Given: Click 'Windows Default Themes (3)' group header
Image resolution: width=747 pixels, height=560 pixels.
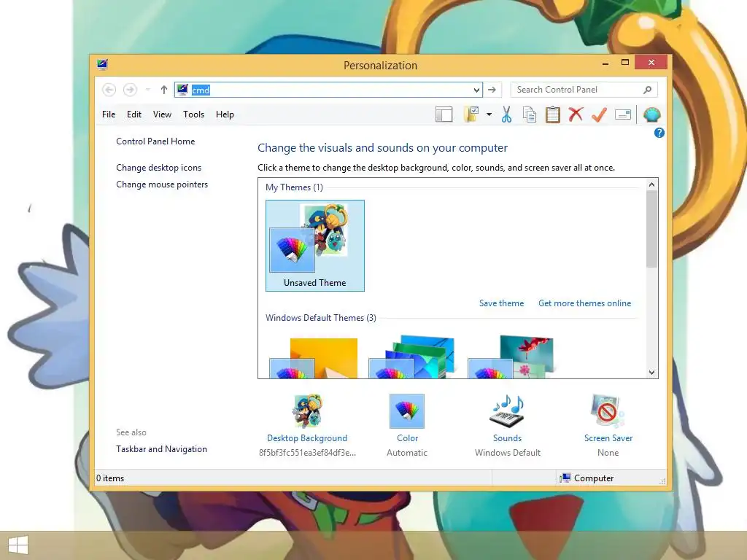Looking at the screenshot, I should (x=321, y=318).
